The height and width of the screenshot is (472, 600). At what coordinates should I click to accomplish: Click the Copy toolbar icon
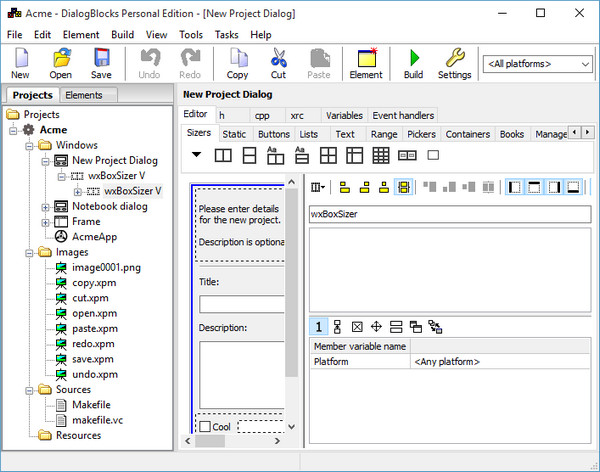coord(237,62)
